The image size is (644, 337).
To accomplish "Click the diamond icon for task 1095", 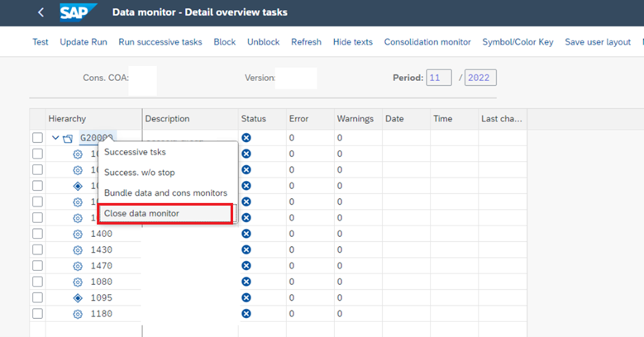I will point(78,297).
